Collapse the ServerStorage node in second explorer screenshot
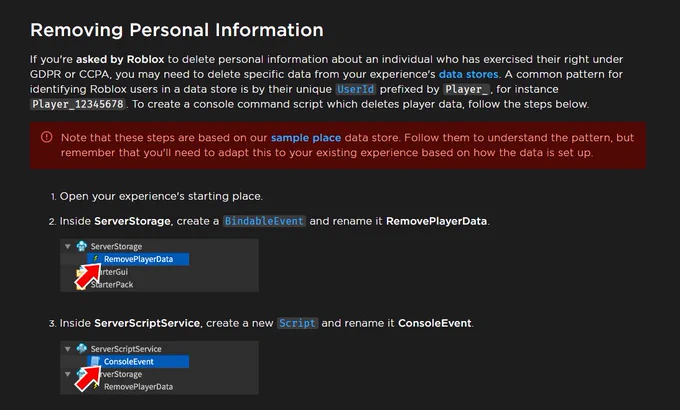680x410 pixels. (x=68, y=374)
